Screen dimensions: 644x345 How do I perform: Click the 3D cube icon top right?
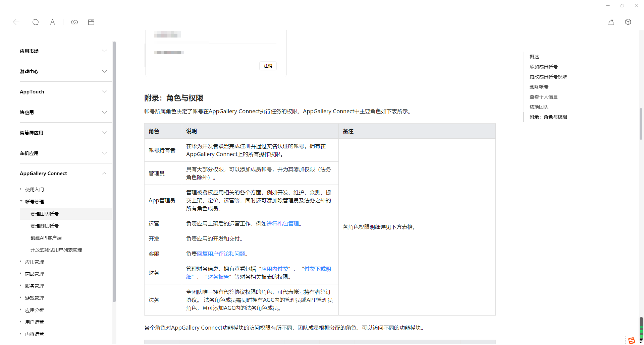tap(628, 22)
